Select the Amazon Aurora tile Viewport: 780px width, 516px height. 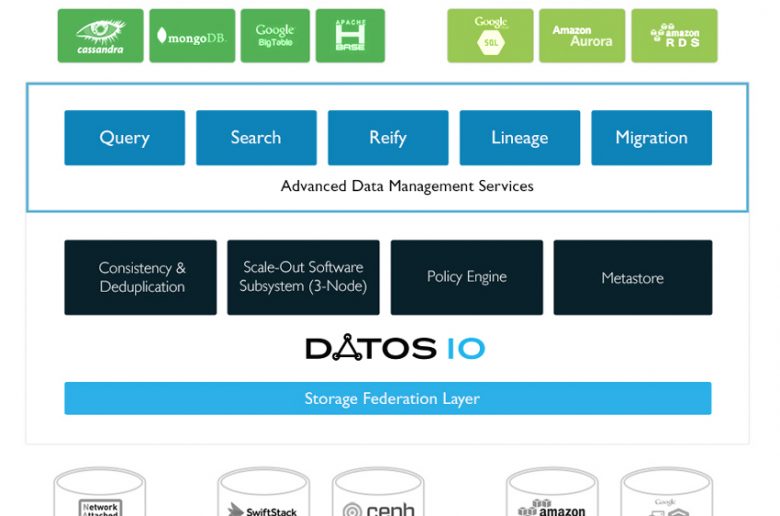582,36
